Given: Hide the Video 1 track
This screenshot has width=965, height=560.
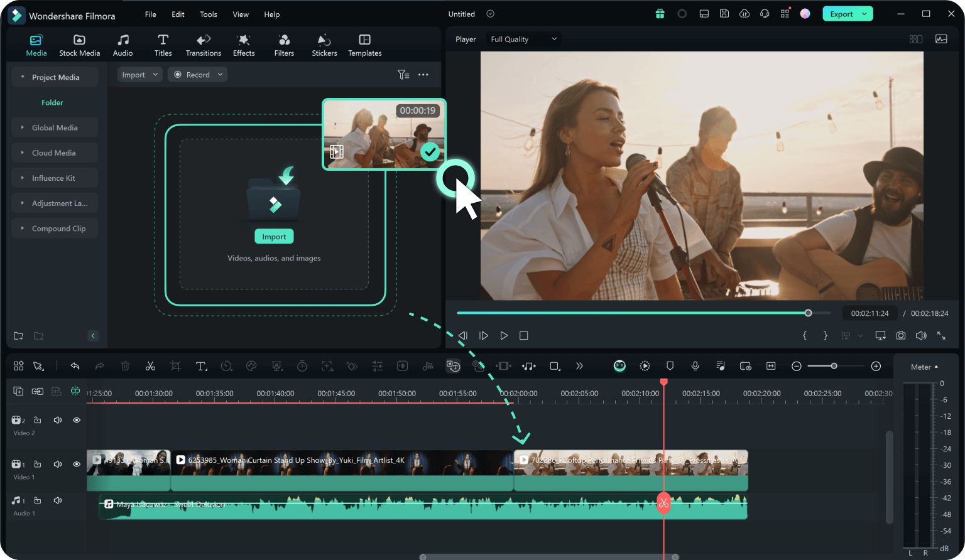Looking at the screenshot, I should point(77,464).
